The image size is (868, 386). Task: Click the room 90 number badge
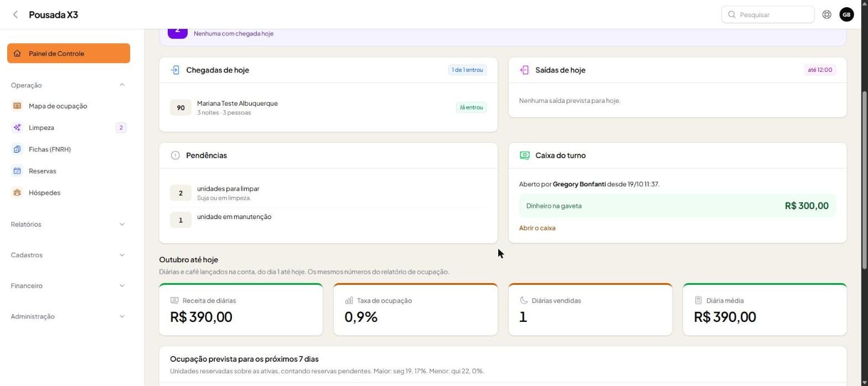[180, 108]
